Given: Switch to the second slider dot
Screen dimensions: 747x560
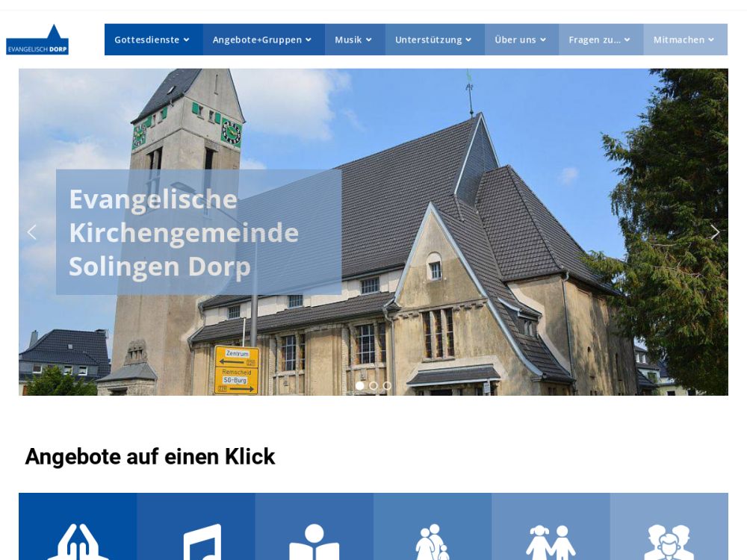Looking at the screenshot, I should point(373,386).
